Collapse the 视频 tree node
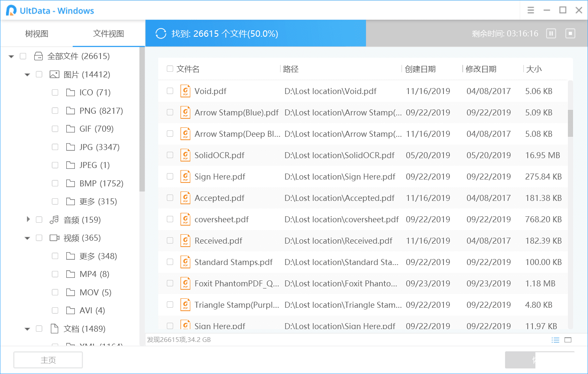 point(27,238)
